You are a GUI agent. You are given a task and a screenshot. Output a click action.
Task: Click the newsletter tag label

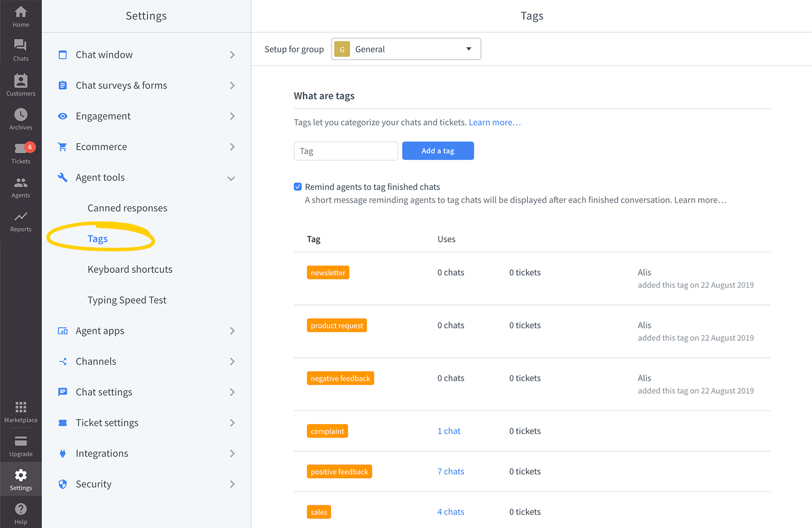[328, 272]
